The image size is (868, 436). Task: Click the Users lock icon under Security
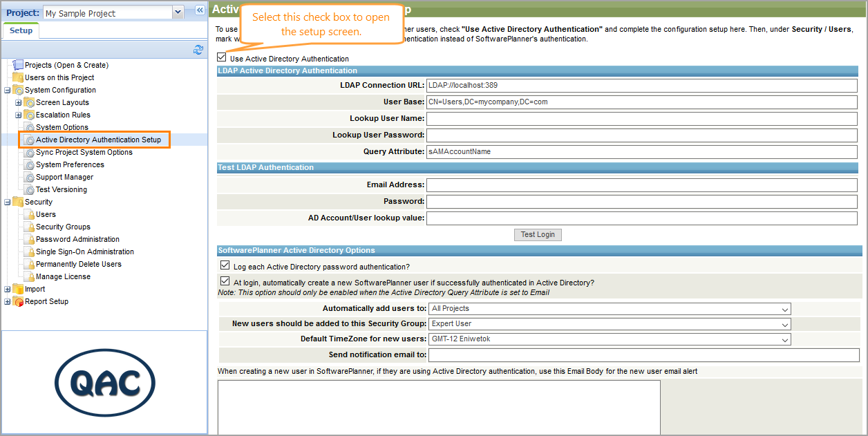[29, 214]
